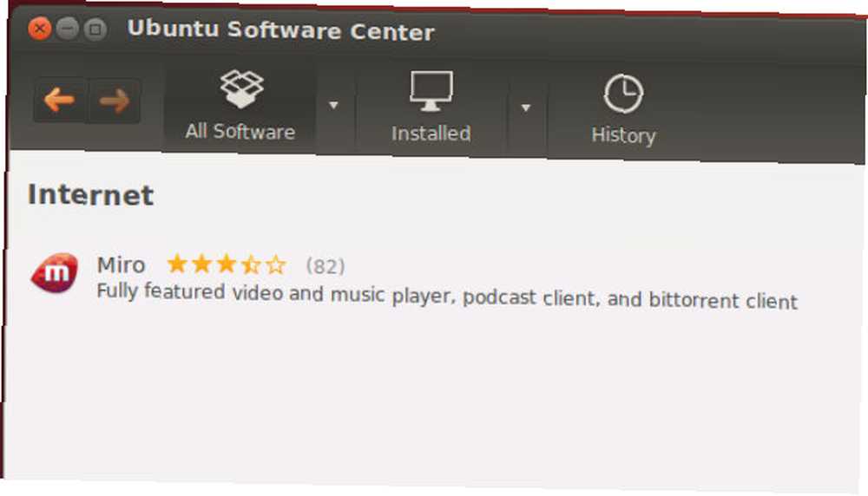Click the Installed monitor icon
The image size is (868, 496).
431,91
